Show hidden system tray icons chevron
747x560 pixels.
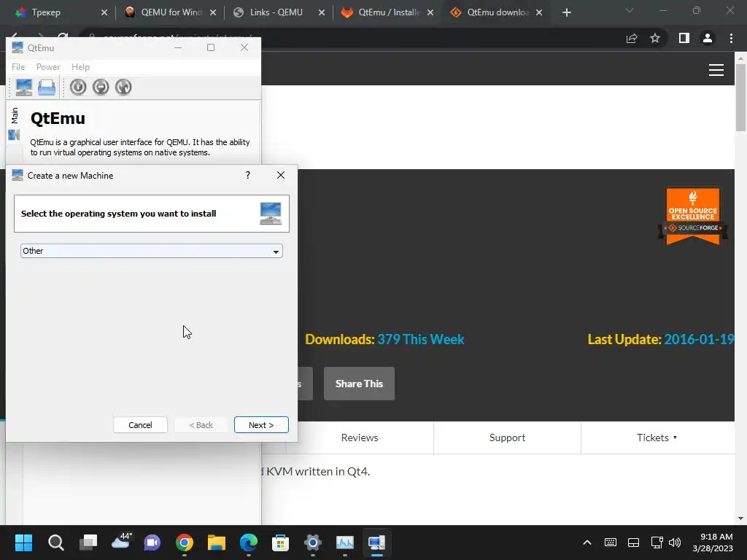pyautogui.click(x=587, y=542)
